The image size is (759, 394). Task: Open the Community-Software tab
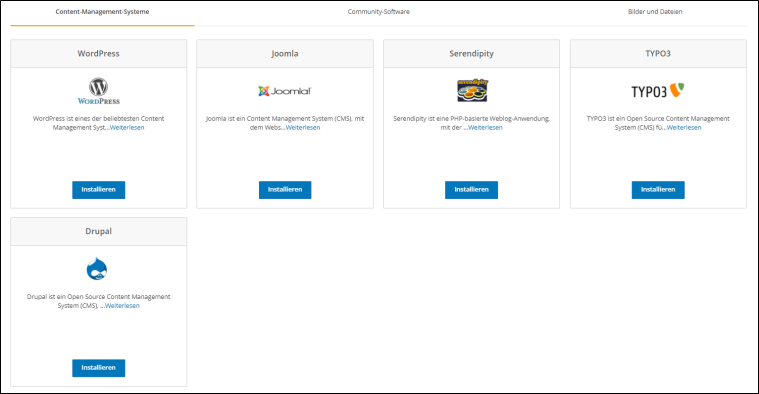point(379,12)
